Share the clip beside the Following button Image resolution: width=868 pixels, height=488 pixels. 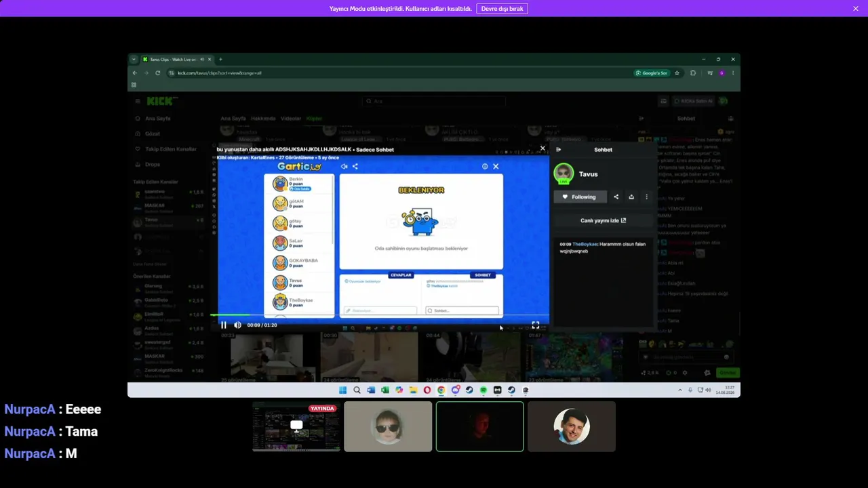point(616,197)
